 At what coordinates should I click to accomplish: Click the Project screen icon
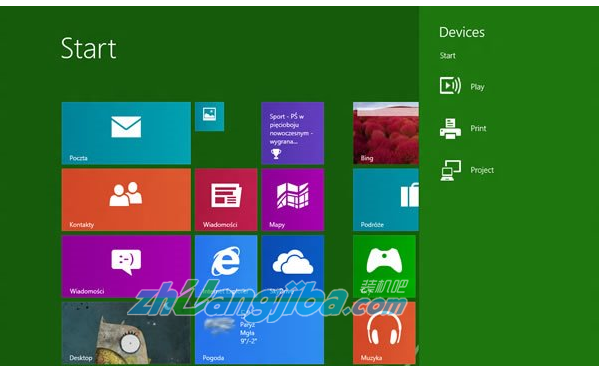point(450,170)
